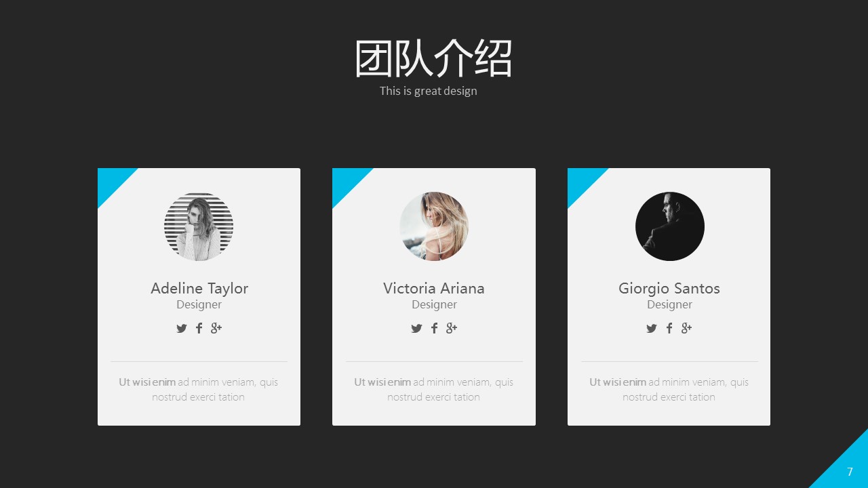This screenshot has width=868, height=488.
Task: Click description text under Victoria Ariana's card
Action: [434, 390]
